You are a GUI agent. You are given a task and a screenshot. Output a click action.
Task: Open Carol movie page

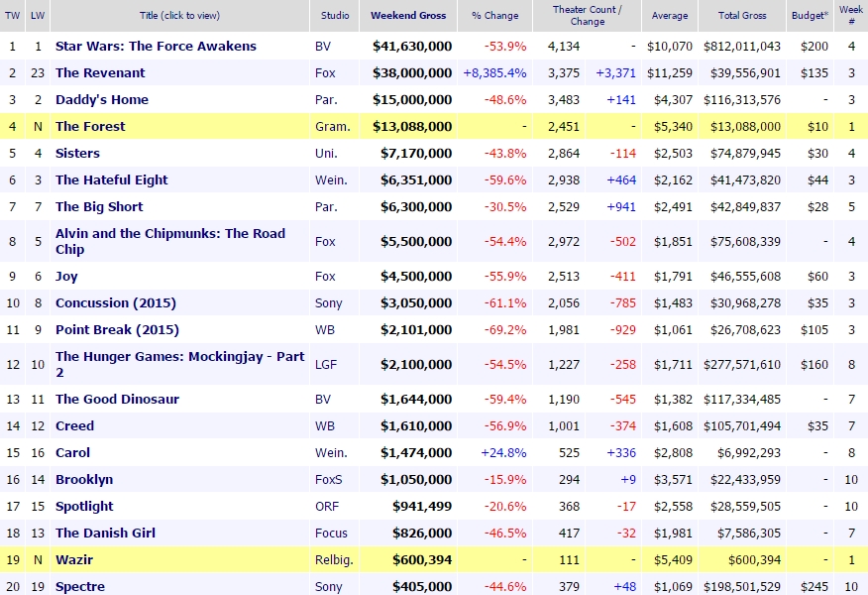[72, 452]
